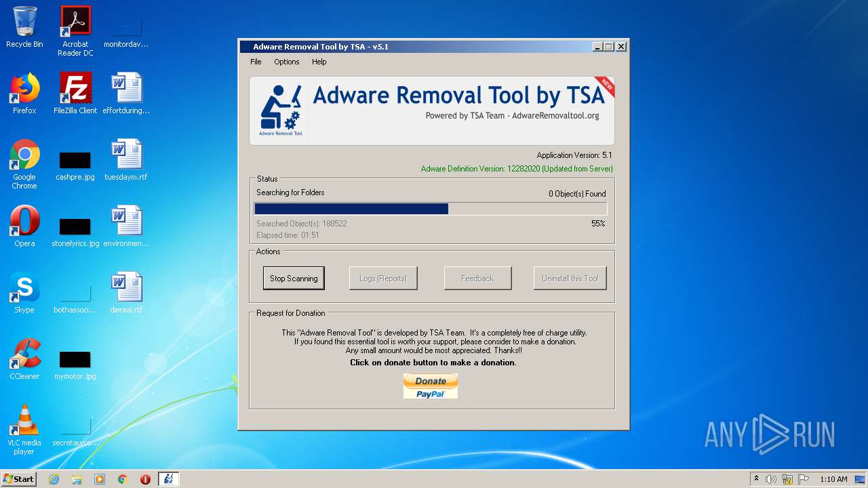Open the Windows Start menu
This screenshot has width=868, height=488.
(19, 479)
